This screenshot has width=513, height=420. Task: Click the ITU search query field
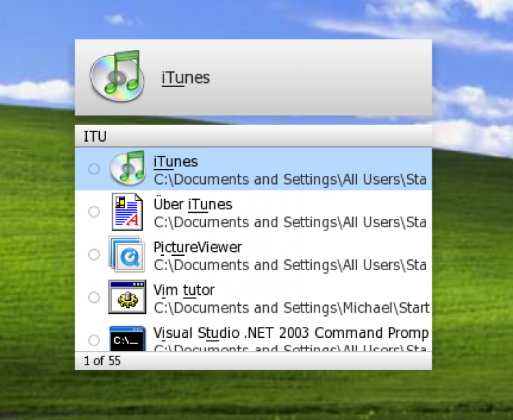point(253,136)
